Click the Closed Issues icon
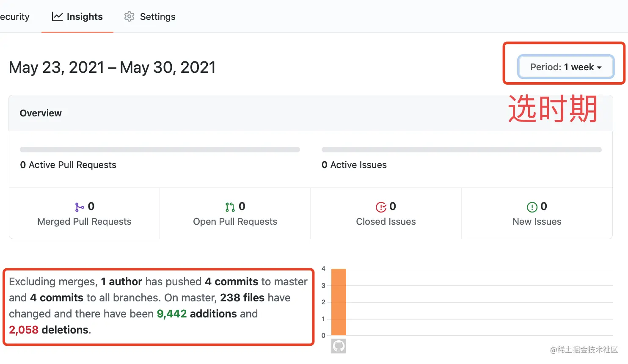Screen dimensions: 628x364 click(380, 207)
